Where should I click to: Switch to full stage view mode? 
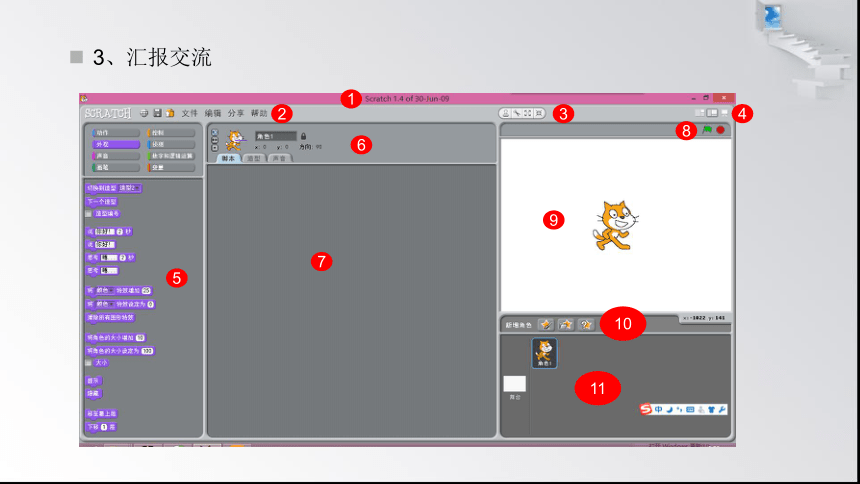coord(712,113)
